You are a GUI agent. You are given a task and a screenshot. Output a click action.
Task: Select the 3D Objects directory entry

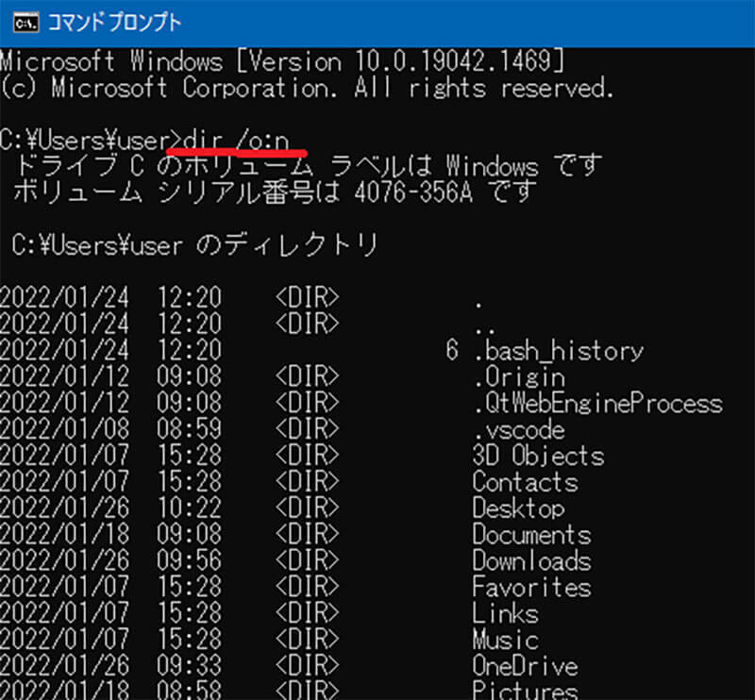(x=538, y=456)
